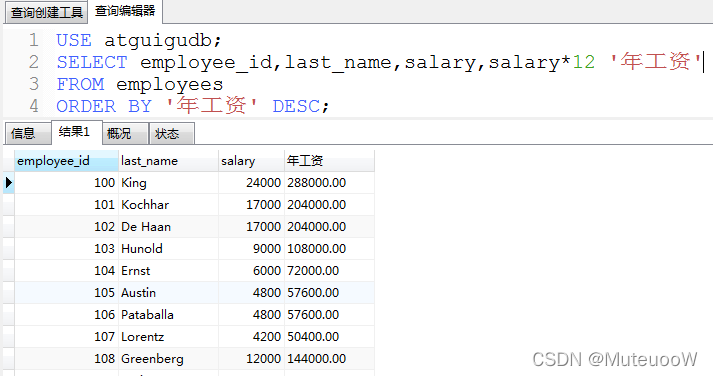Image resolution: width=713 pixels, height=376 pixels.
Task: Click the last_name column header
Action: (168, 161)
